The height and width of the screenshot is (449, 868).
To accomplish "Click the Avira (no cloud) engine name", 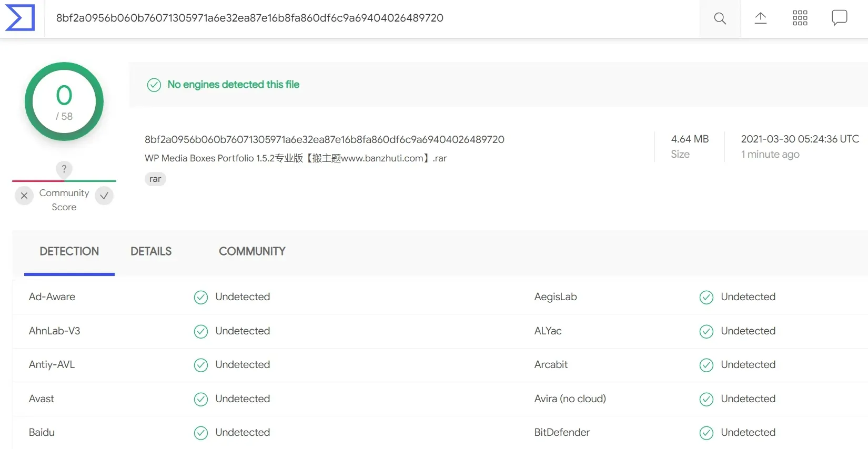I will point(570,399).
